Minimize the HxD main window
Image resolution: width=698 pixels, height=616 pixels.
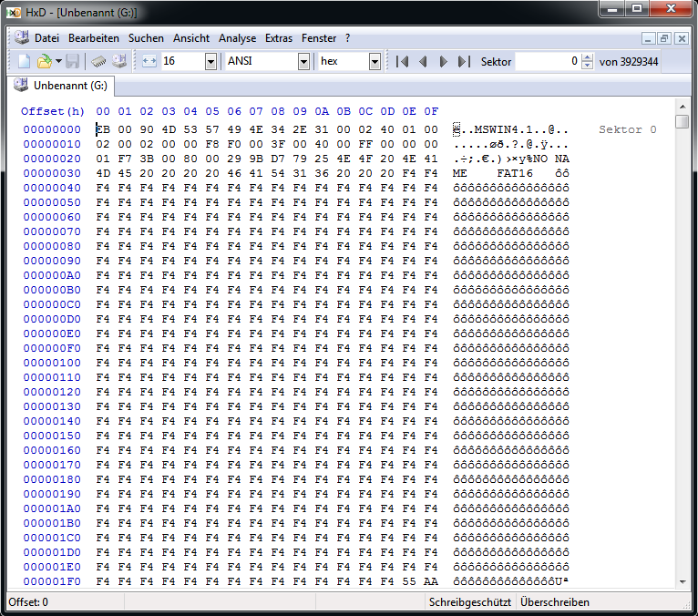[612, 8]
